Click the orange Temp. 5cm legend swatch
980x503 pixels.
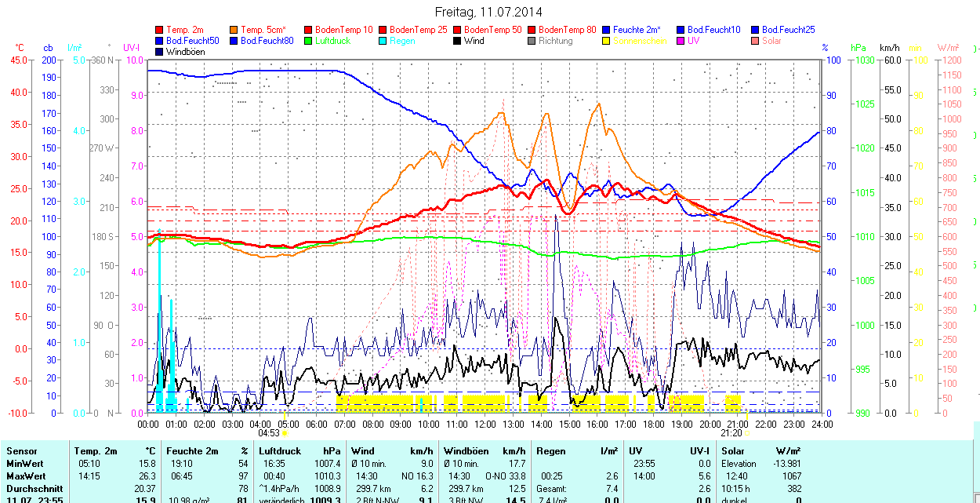pos(234,30)
